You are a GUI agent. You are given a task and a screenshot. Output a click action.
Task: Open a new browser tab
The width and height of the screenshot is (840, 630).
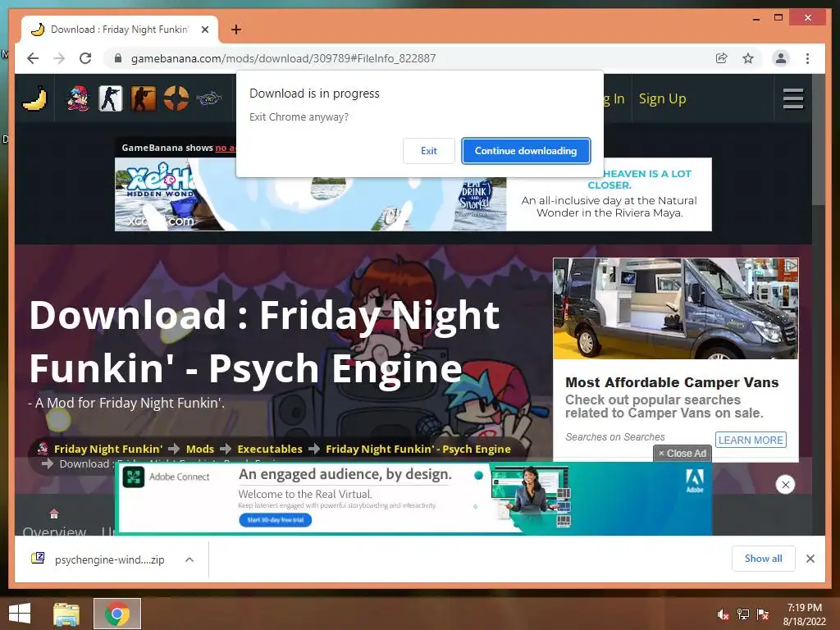click(x=235, y=30)
